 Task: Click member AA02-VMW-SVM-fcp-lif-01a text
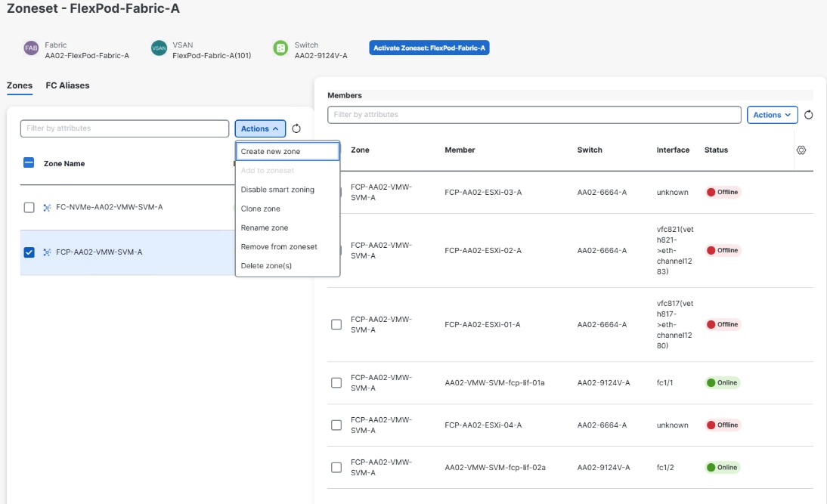tap(494, 383)
